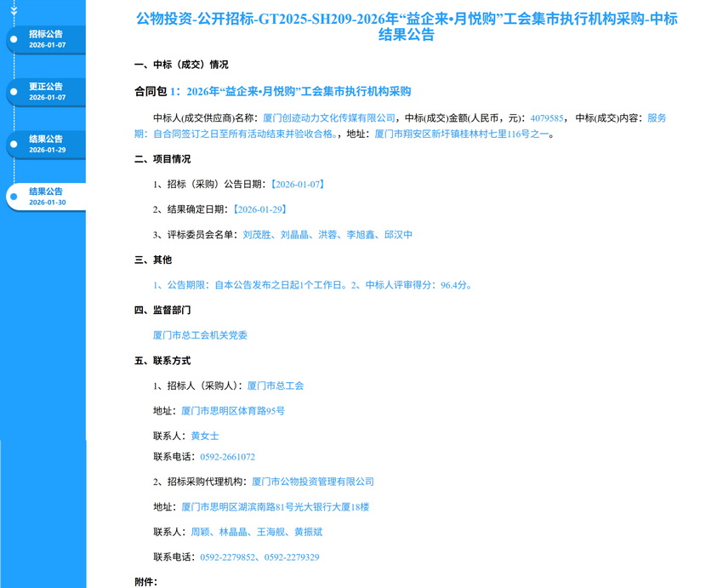Viewport: 723px width, 588px height.
Task: Click the circle marker on the 2026-01-29 entry
Action: pyautogui.click(x=14, y=145)
